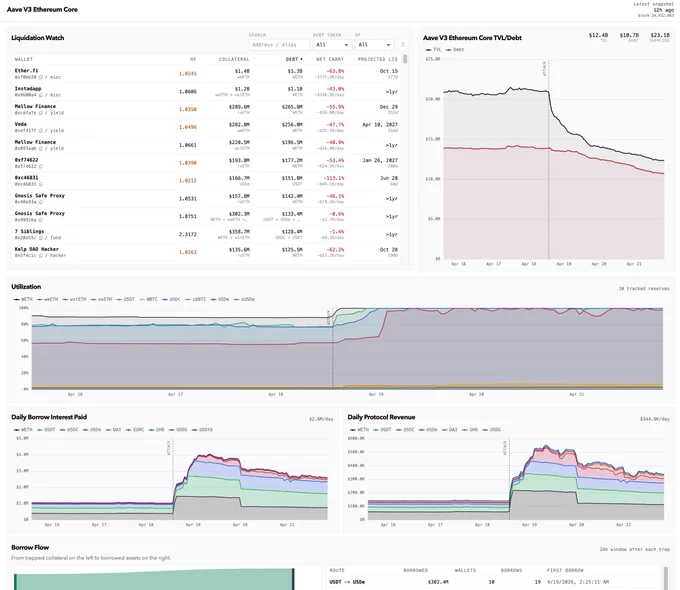Copy address of Gnosis Safe Proxy with HF 1.0751
The width and height of the screenshot is (680, 590).
point(41,220)
